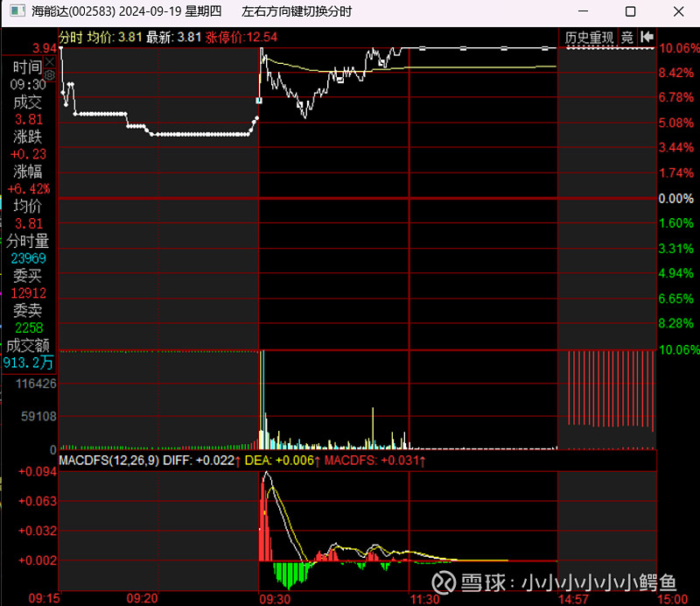
Task: Click the 10.06% top percentage scale label
Action: pos(679,48)
